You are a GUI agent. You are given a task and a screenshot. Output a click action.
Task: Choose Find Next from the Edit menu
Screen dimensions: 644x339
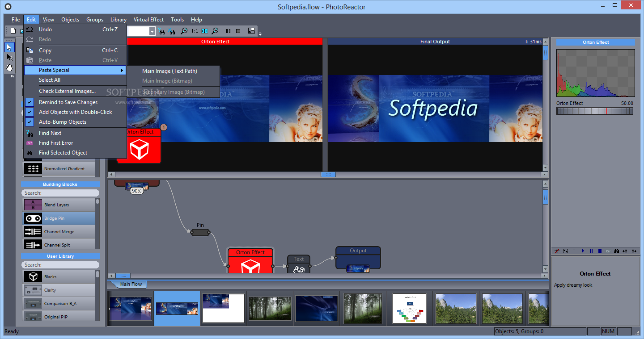click(76, 133)
